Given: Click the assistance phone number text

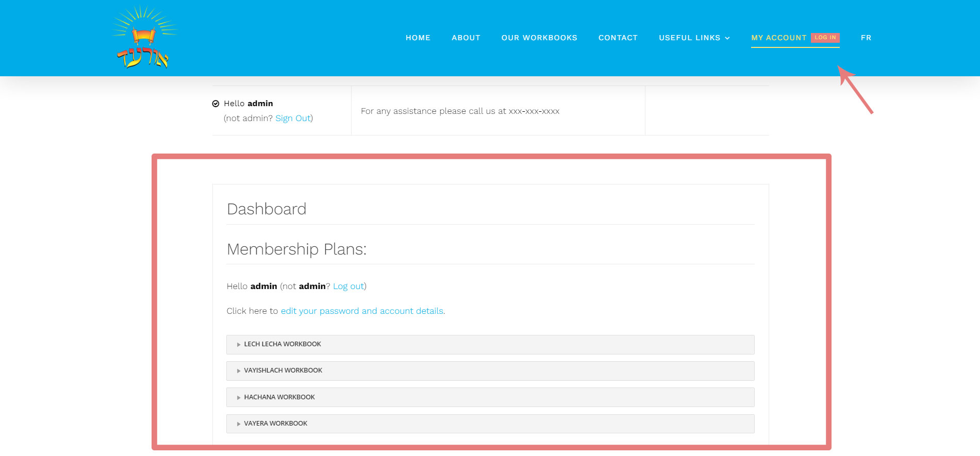Looking at the screenshot, I should 534,111.
